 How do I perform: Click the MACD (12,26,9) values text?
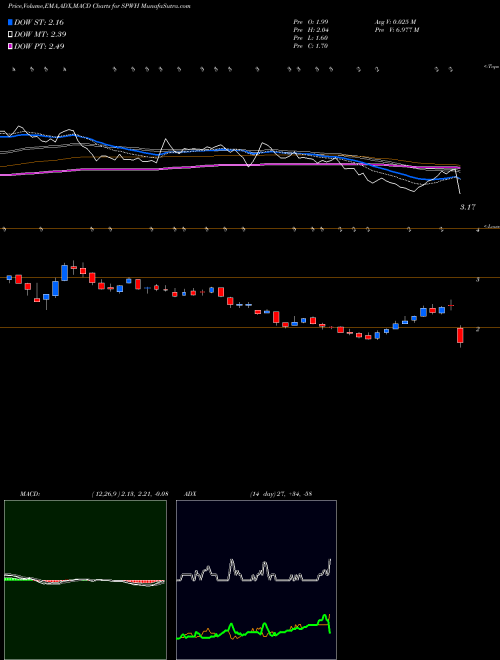129,494
